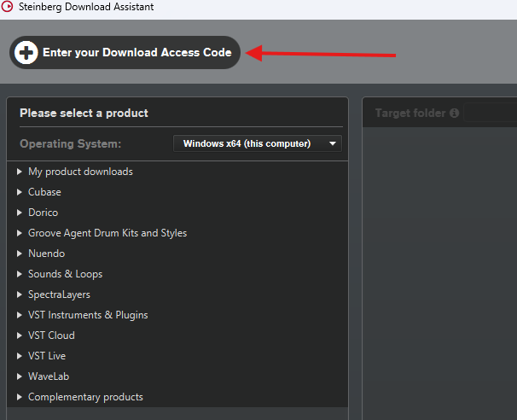Open the Operating System dropdown
Image resolution: width=517 pixels, height=420 pixels.
point(257,143)
